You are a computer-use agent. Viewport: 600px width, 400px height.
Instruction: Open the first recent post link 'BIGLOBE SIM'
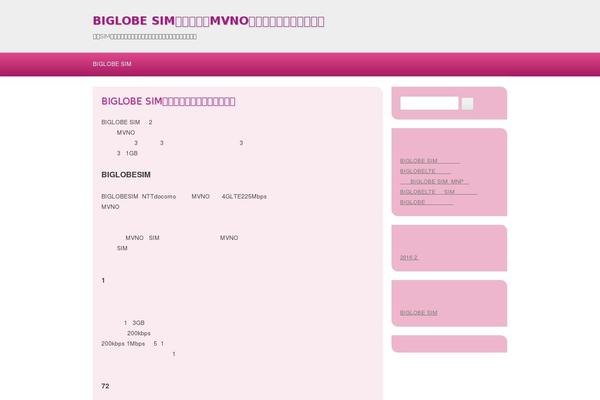430,161
